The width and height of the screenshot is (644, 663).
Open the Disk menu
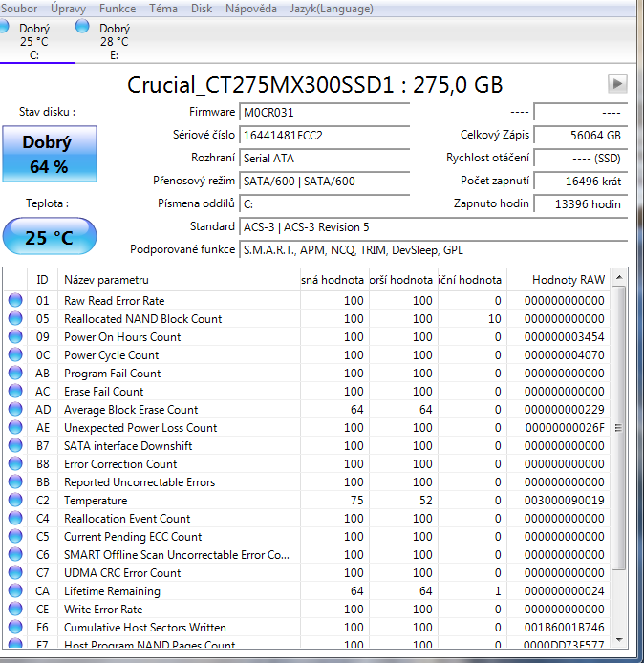click(x=202, y=9)
